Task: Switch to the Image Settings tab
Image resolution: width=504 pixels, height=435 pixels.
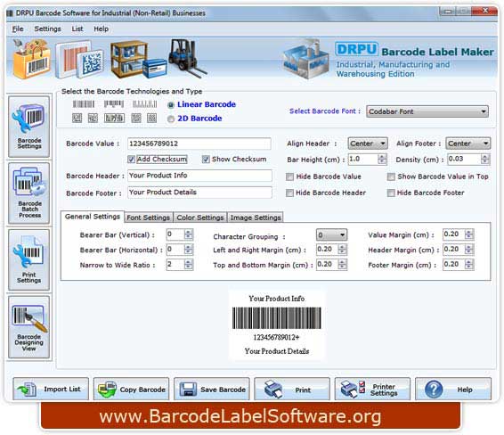Action: click(x=256, y=217)
